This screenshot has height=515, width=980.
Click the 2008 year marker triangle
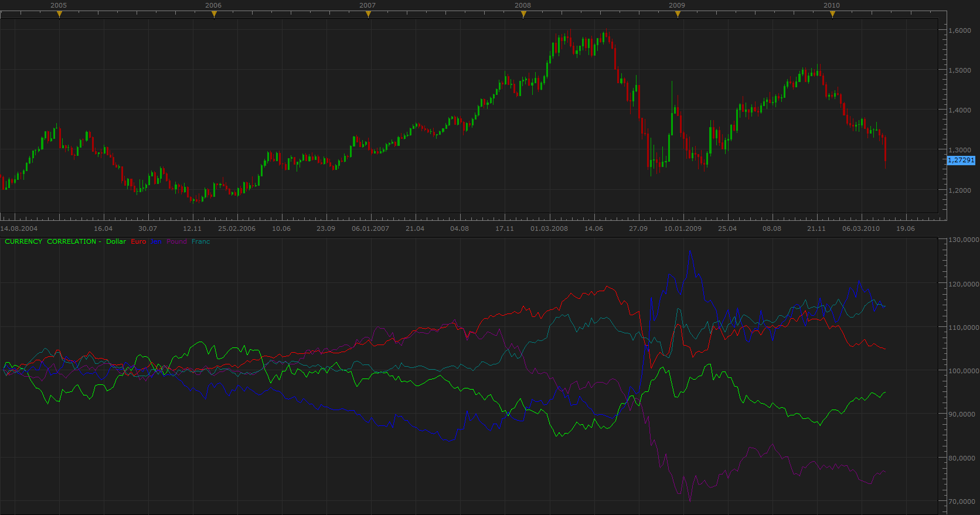(523, 15)
